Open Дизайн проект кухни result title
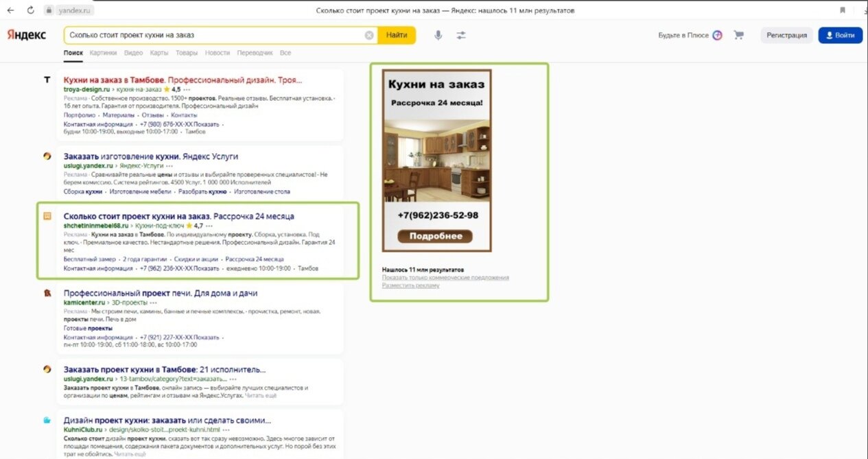This screenshot has width=868, height=459. click(167, 420)
